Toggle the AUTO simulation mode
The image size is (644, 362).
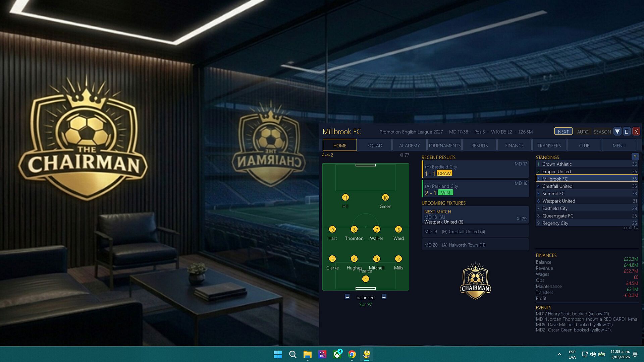(583, 132)
